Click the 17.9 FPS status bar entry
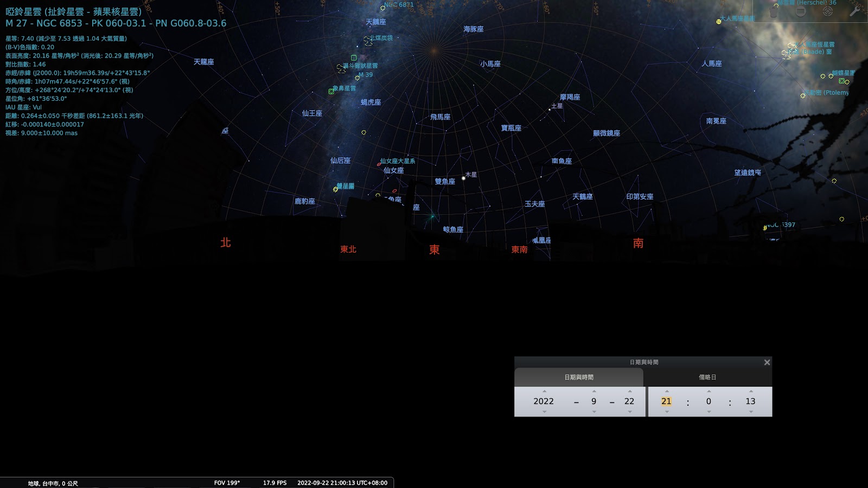868x488 pixels. [x=275, y=483]
